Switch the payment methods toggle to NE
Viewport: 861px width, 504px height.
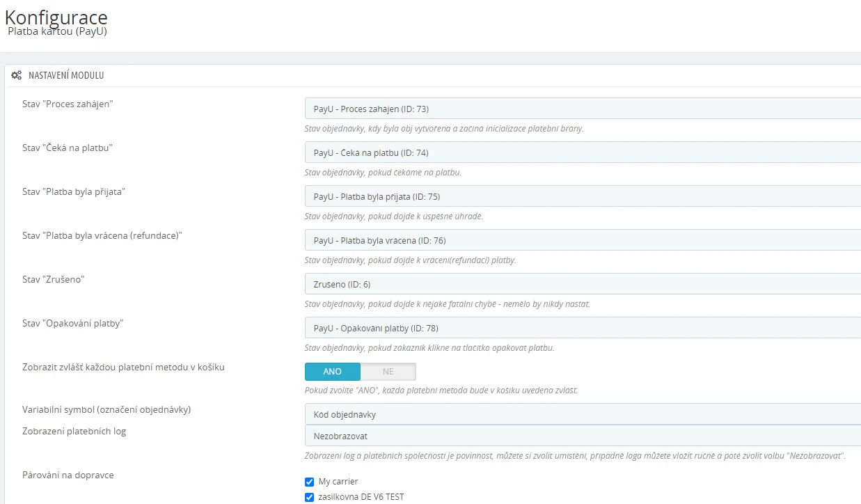[388, 372]
